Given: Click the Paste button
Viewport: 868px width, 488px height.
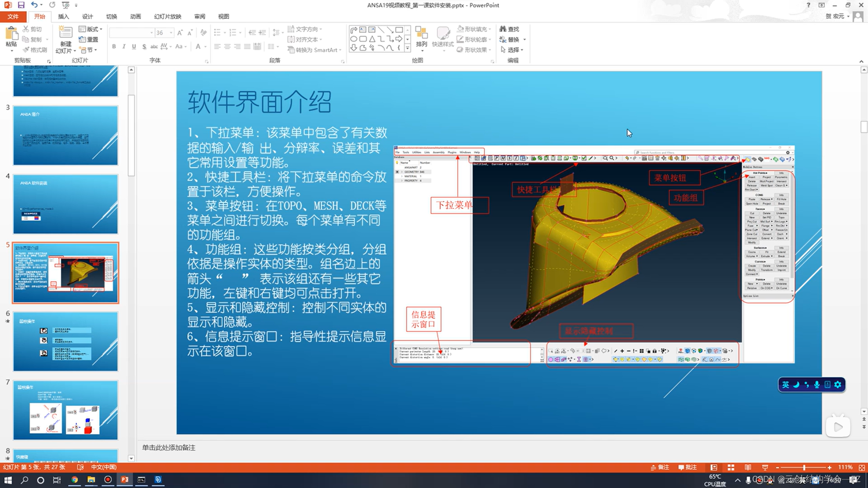Looking at the screenshot, I should 11,36.
